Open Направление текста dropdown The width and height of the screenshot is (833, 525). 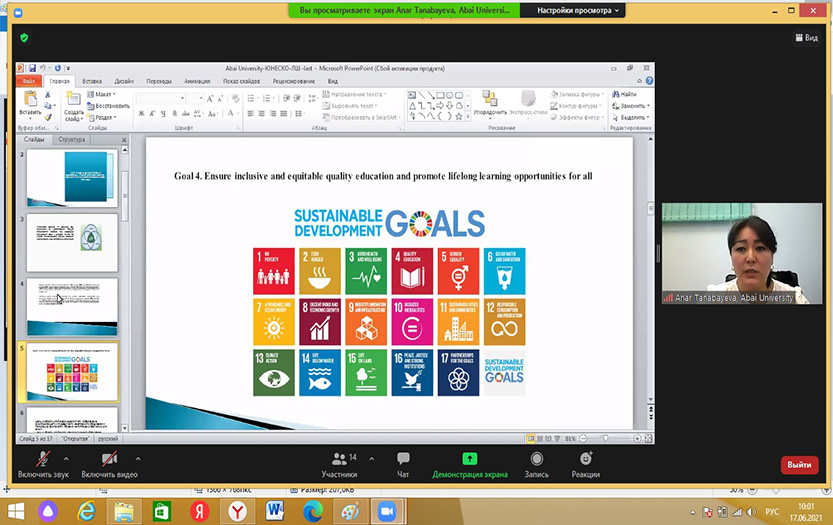(x=354, y=94)
